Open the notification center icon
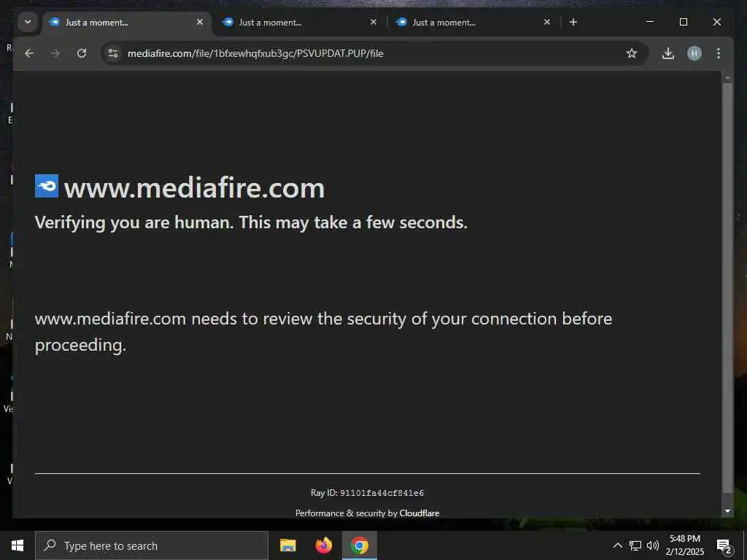 (x=724, y=546)
